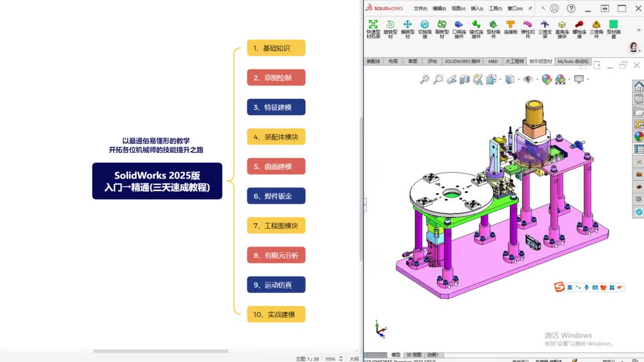Screen dimensions: 644x362
Task: Adjust the 115% zoom stepper
Action: click(341, 359)
